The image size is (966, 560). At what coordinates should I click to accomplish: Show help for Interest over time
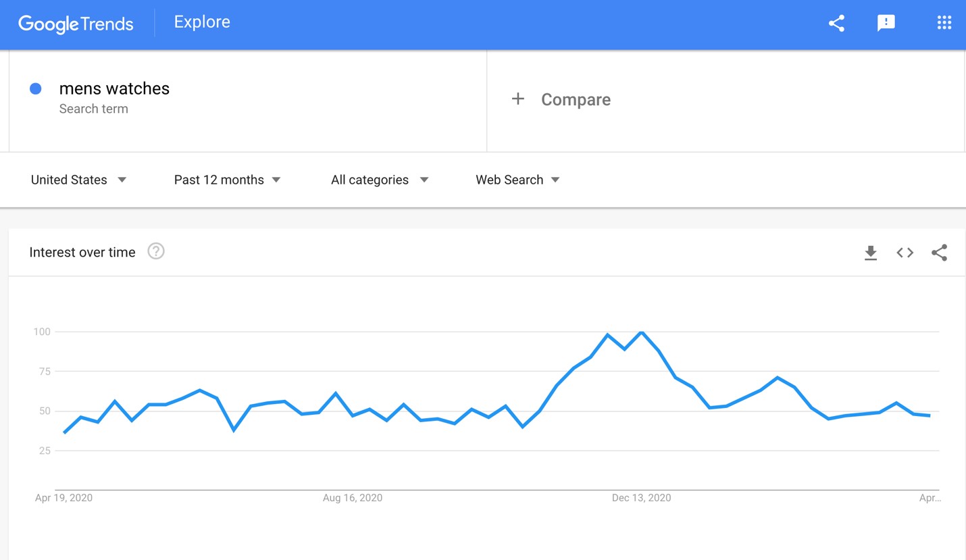pos(156,251)
